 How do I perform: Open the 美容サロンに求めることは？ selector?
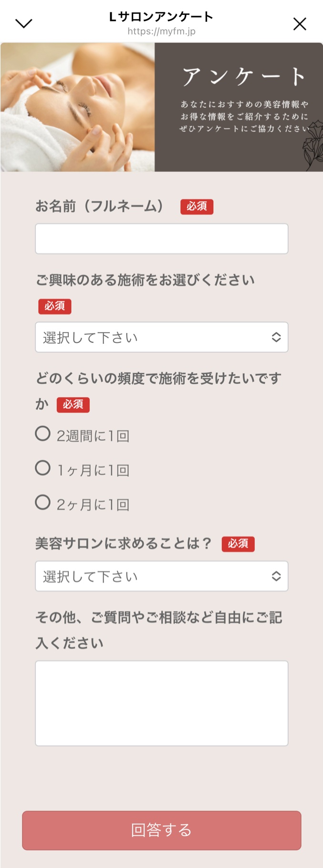pyautogui.click(x=161, y=576)
